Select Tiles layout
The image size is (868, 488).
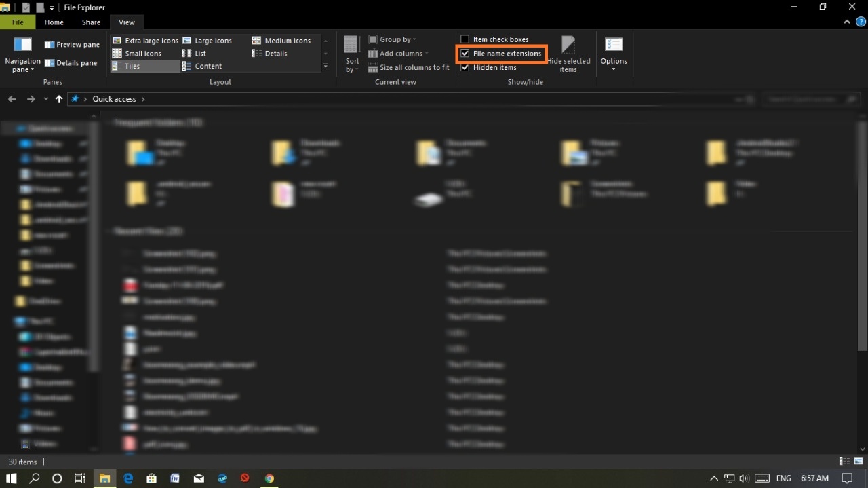[x=145, y=67]
